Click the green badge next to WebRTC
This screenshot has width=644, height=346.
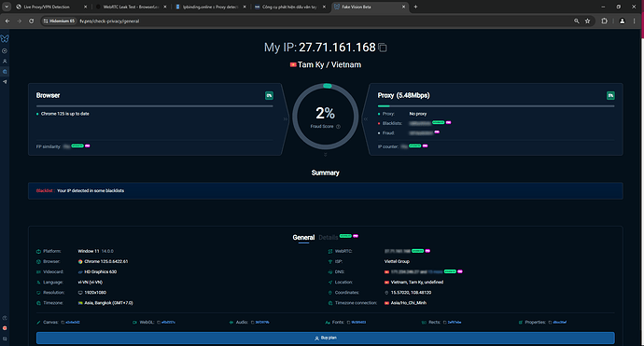coord(418,251)
